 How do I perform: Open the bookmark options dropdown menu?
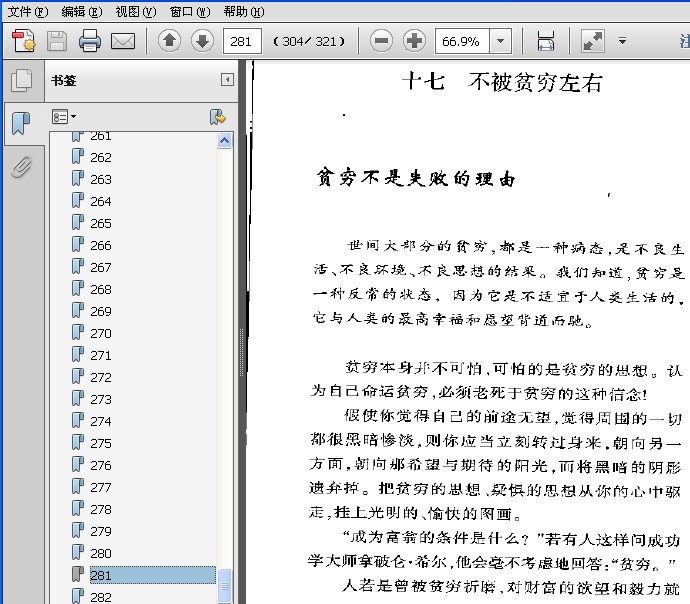(64, 117)
